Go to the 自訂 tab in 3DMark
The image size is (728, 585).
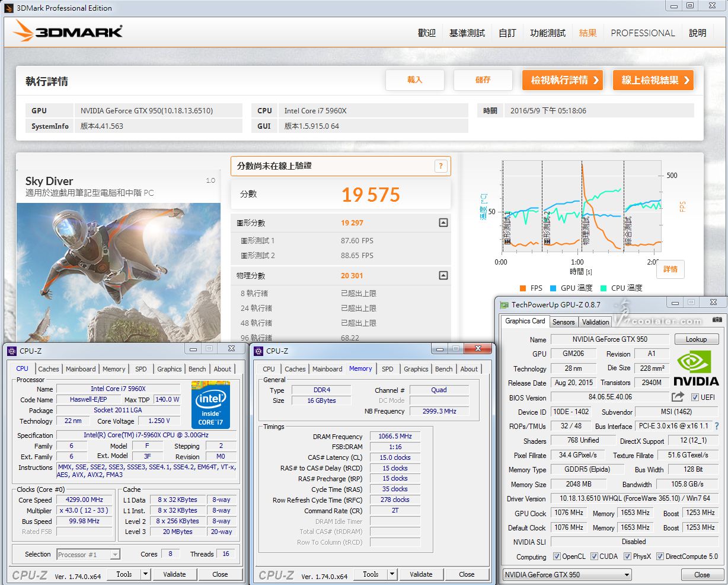507,33
